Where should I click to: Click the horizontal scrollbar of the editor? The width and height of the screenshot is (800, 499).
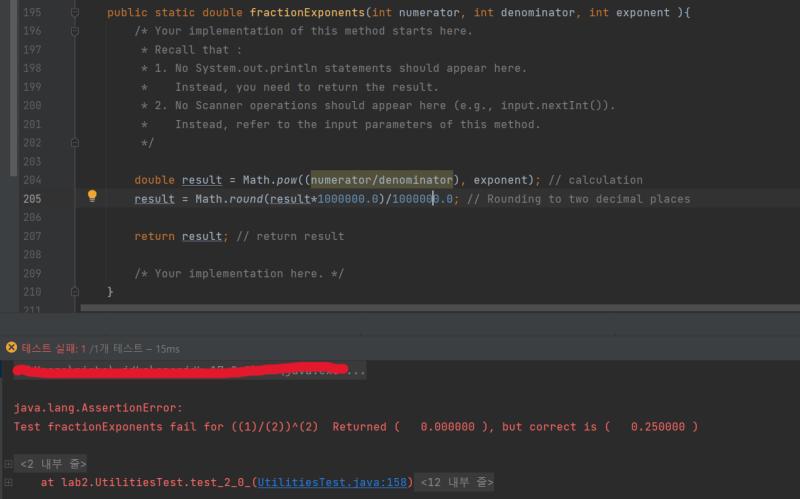click(x=440, y=308)
